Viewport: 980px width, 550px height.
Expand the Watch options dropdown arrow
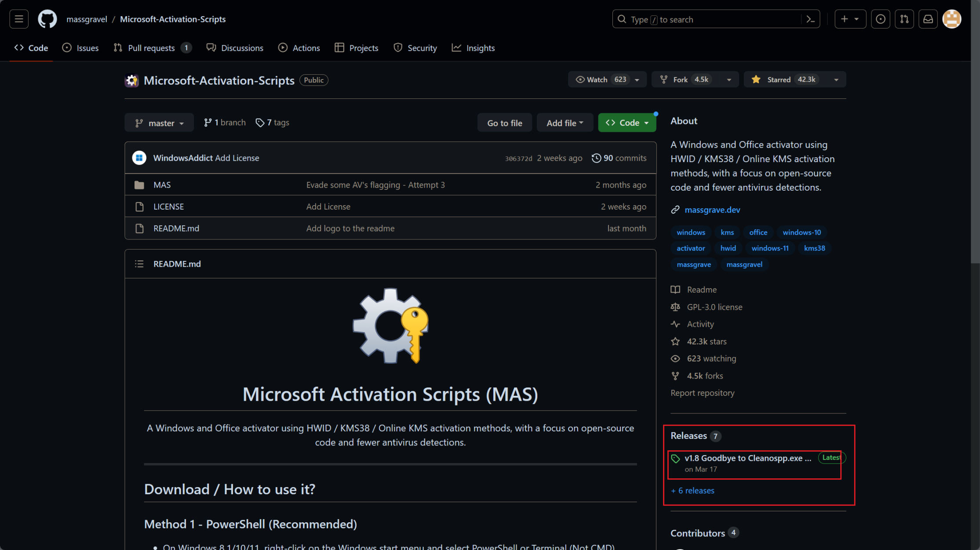pos(637,80)
